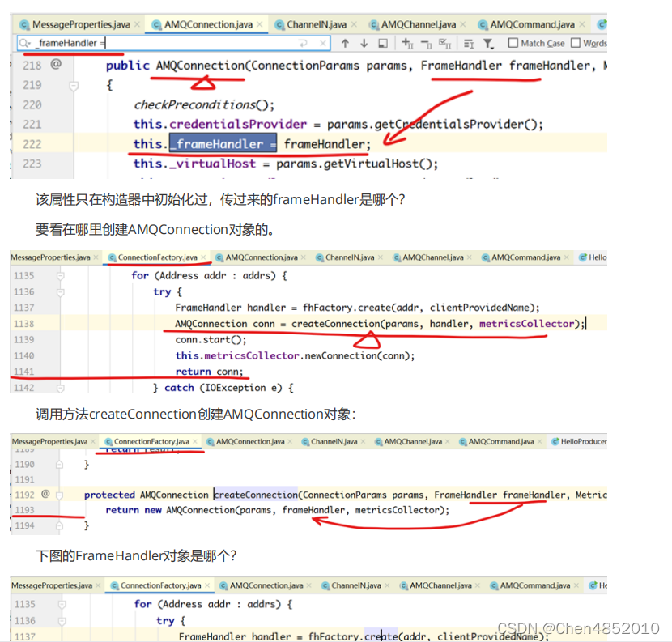Click createConnection method name on line 1192
The height and width of the screenshot is (642, 672).
pos(255,495)
